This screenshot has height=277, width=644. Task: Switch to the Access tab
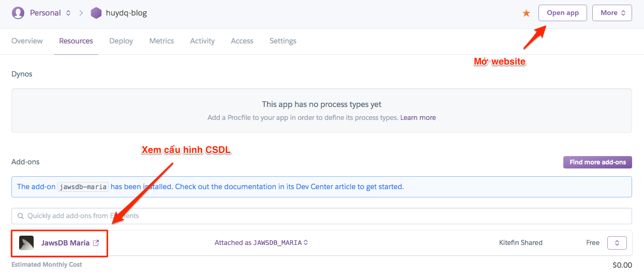pos(242,41)
